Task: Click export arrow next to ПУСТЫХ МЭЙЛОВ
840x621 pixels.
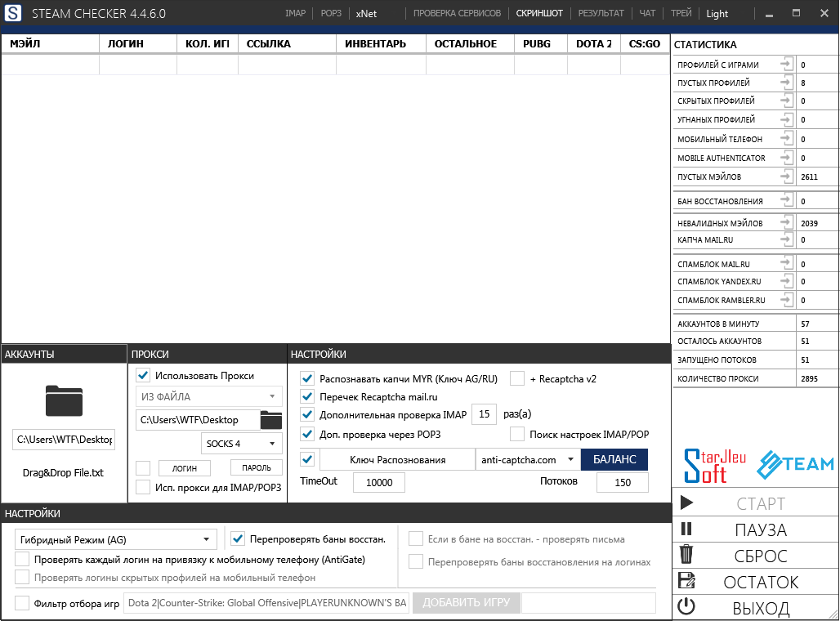Action: tap(786, 176)
